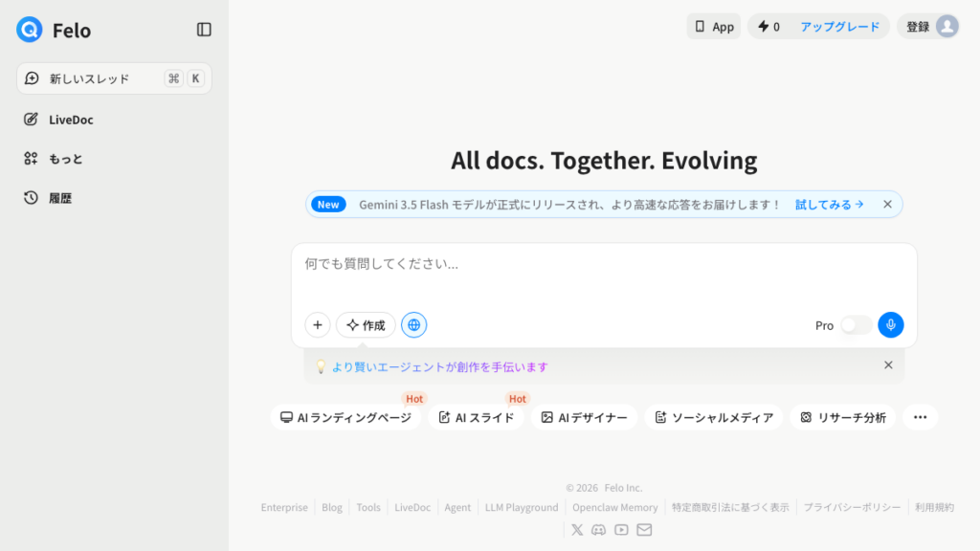Click the 登録 register button

pos(918,26)
